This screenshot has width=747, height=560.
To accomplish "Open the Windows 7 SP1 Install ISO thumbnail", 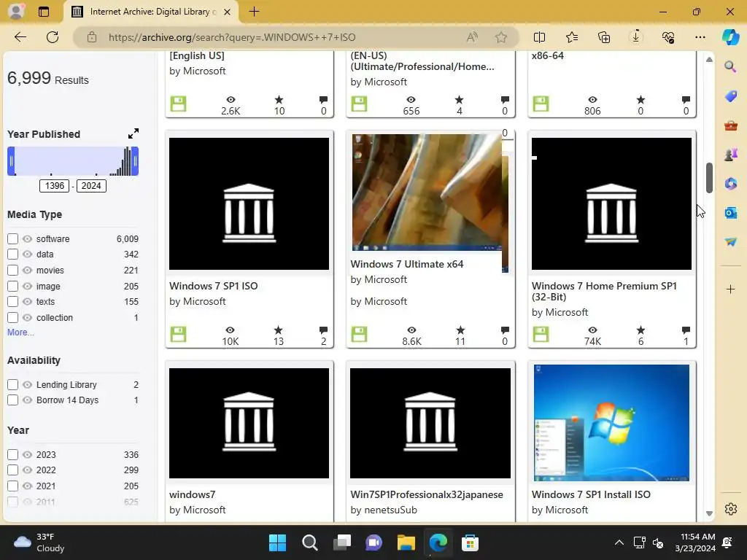I will click(612, 423).
